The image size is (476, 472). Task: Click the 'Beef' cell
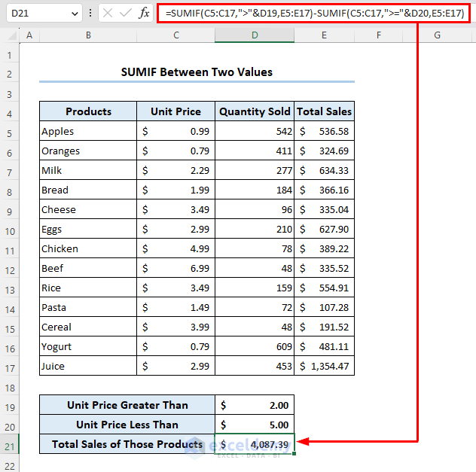point(88,268)
